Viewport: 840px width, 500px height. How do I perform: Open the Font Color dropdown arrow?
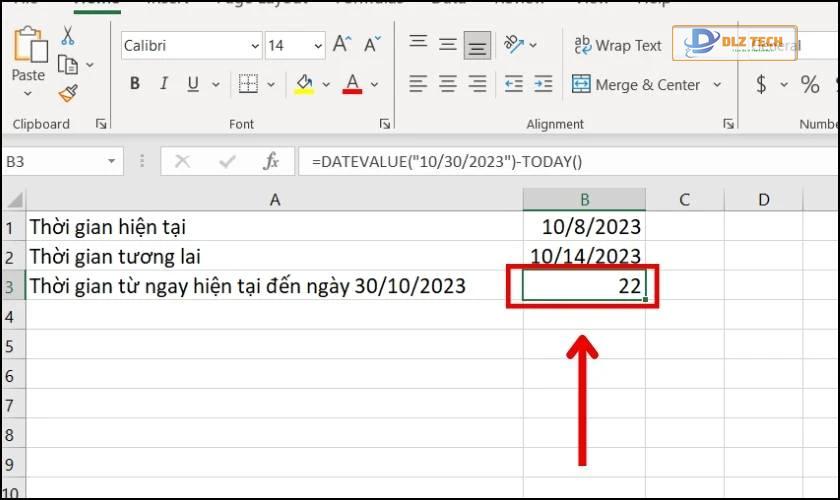pyautogui.click(x=374, y=85)
